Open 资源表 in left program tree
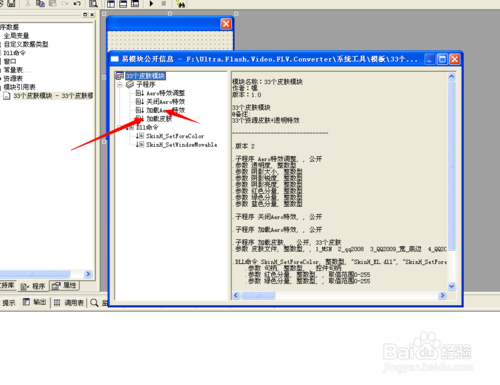 coord(13,79)
